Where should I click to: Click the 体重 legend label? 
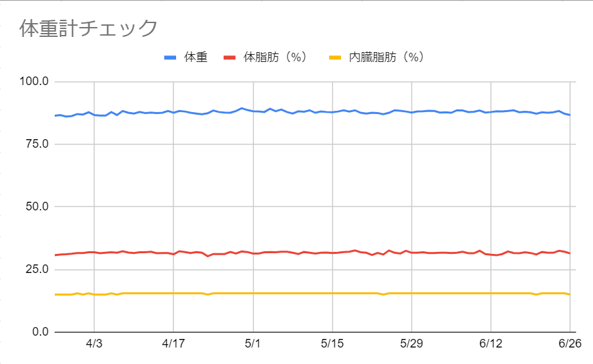(196, 57)
